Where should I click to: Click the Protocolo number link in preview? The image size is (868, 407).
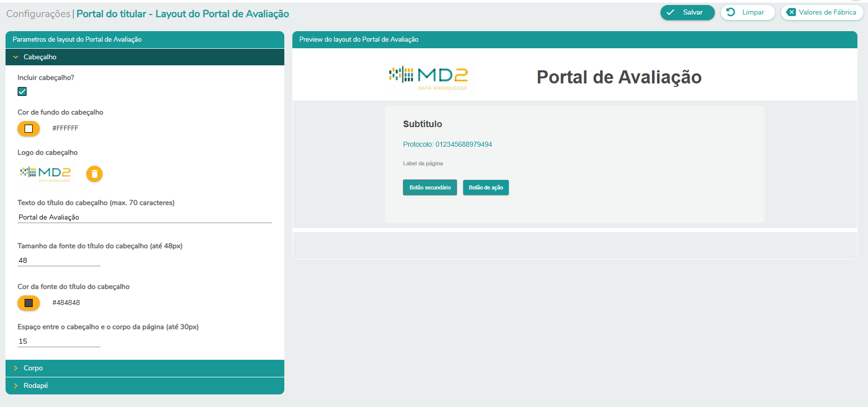(447, 144)
